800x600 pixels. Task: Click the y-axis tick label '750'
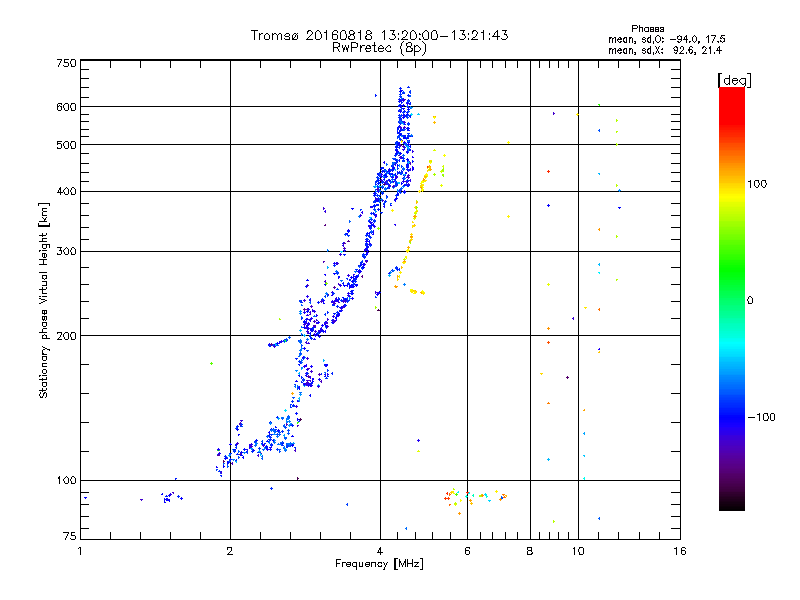tap(66, 63)
